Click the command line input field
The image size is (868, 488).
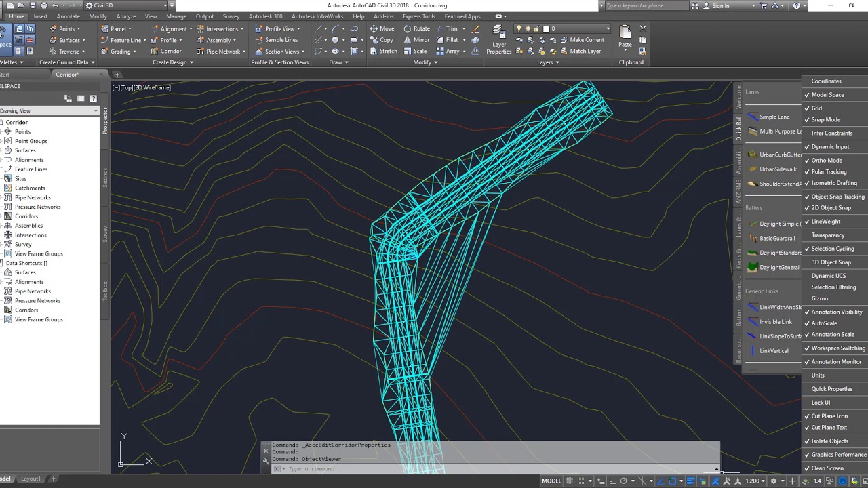click(495, 469)
